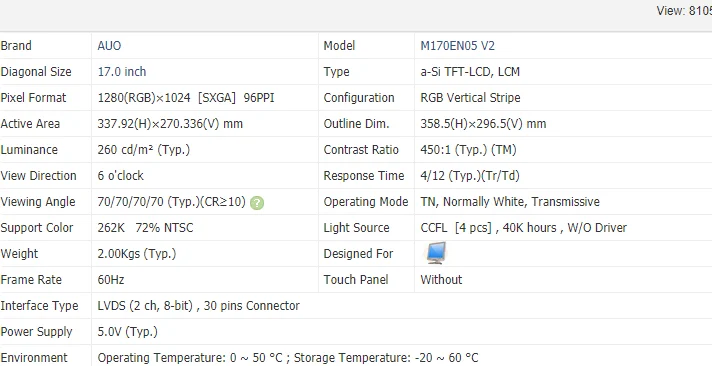This screenshot has width=712, height=366.
Task: Click the 4/12 (Typ.)(Tr/Td) response time
Action: (x=470, y=176)
